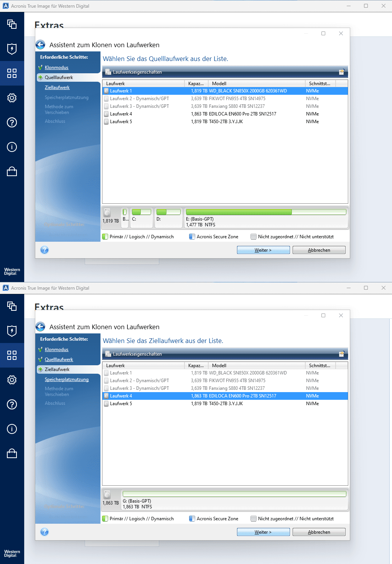Click small B... partition block in source map
The image size is (392, 564).
(125, 218)
